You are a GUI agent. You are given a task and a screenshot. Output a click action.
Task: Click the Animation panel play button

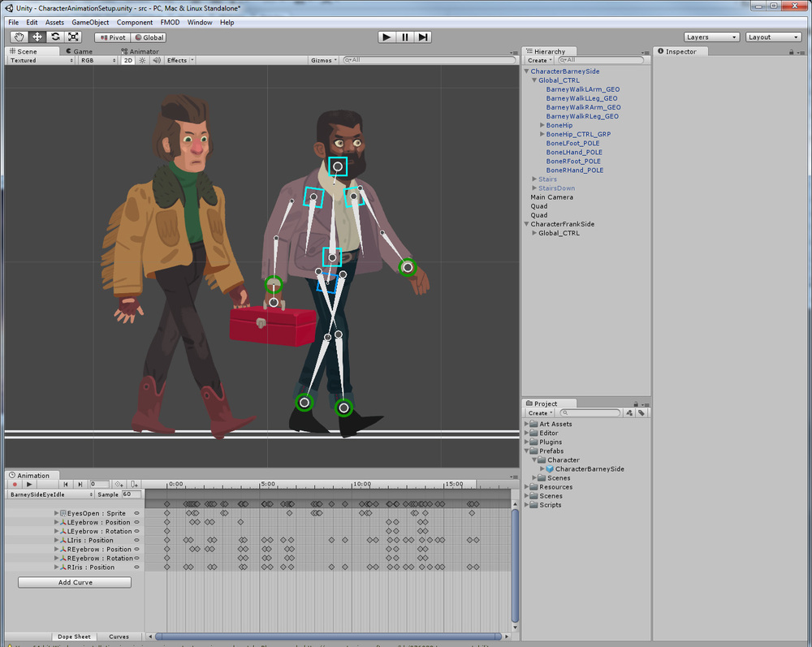29,485
